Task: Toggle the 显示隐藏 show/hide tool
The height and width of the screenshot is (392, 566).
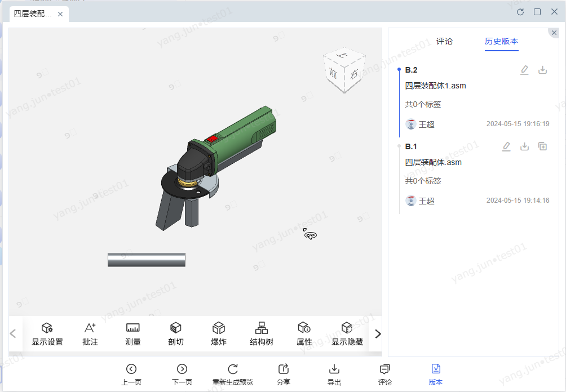Action: 347,333
